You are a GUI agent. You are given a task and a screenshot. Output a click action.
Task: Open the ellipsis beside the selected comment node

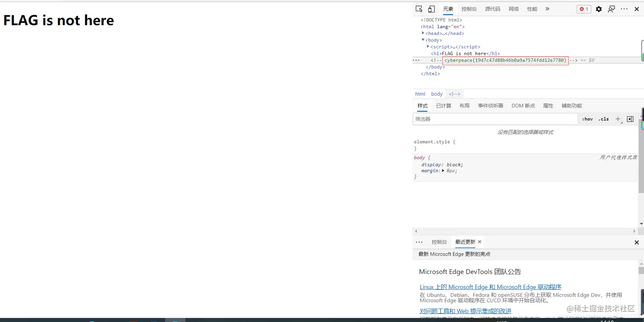click(x=417, y=60)
